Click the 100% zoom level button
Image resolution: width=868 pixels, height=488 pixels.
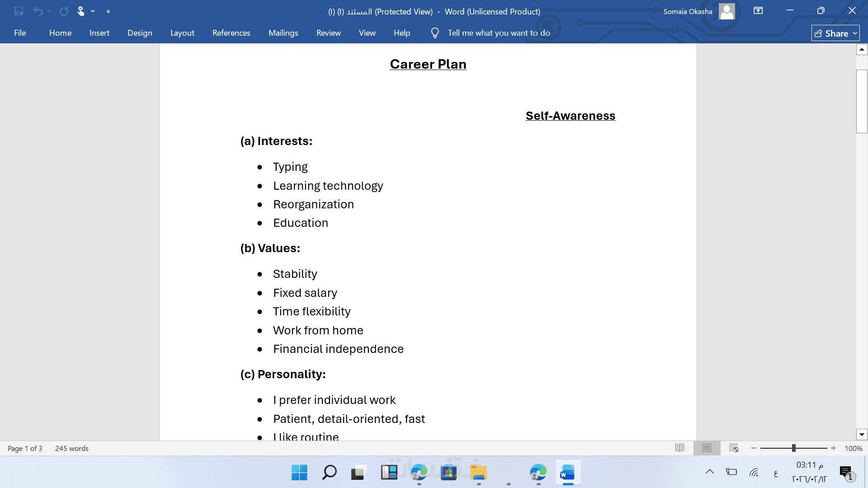coord(853,449)
